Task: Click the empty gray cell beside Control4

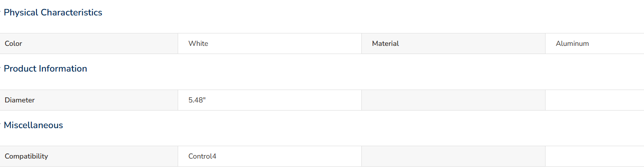Action: pyautogui.click(x=453, y=156)
